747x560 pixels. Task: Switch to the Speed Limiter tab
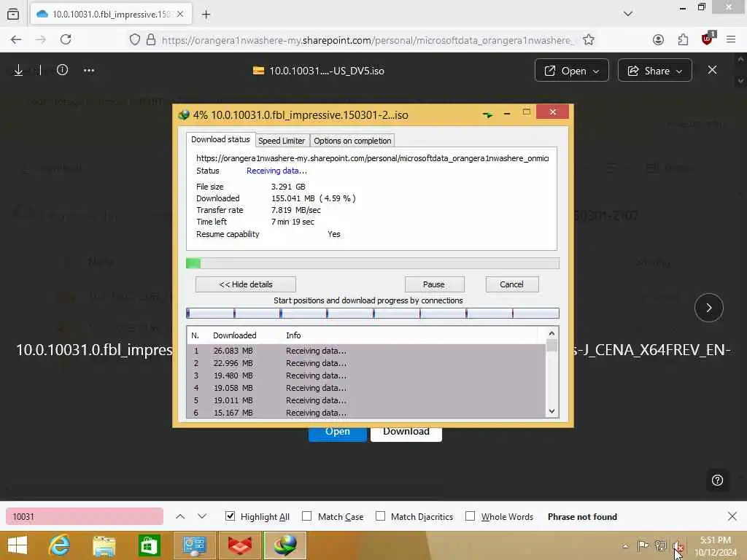coord(281,141)
